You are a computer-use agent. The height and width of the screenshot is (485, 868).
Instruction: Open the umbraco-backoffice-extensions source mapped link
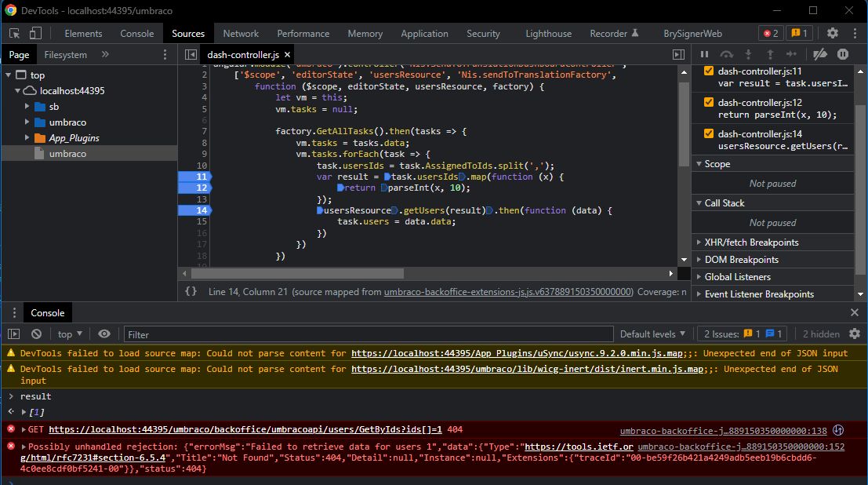coord(508,292)
